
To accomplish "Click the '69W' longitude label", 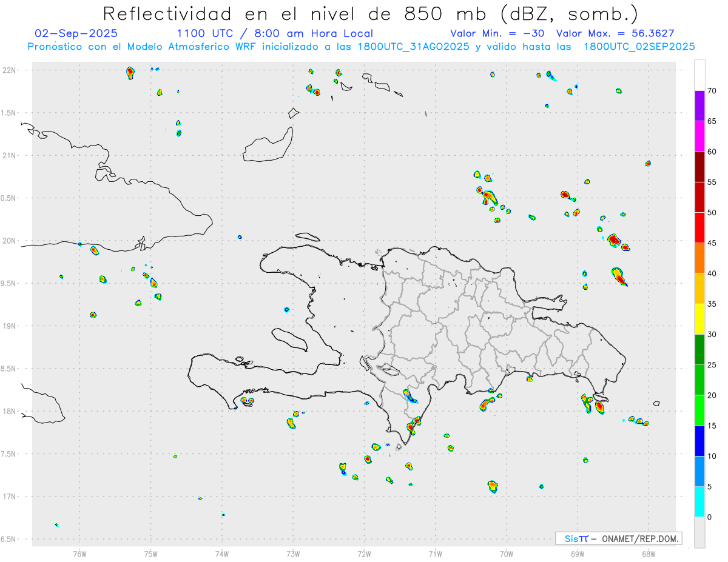I will click(578, 554).
